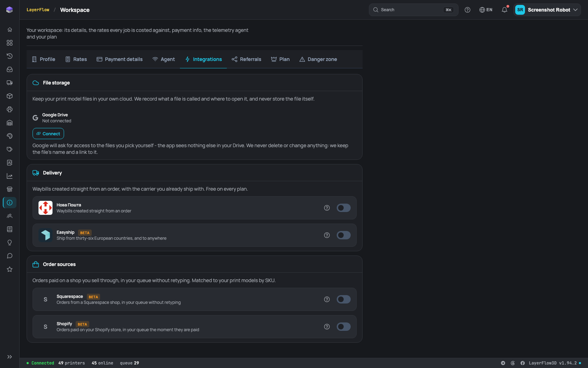Open the color palette icon in the sidebar
Screen dimensions: 588x368
[9, 136]
